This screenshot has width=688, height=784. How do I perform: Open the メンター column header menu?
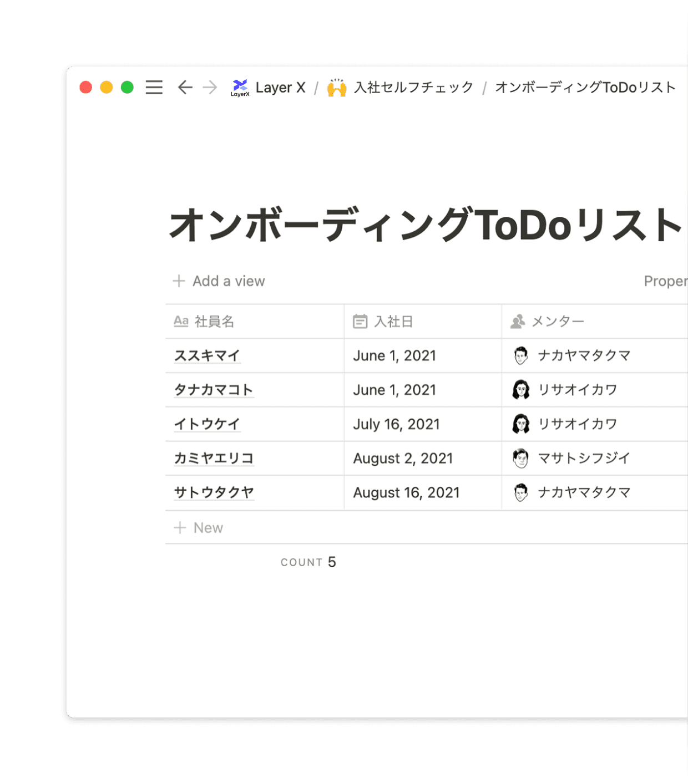point(557,322)
